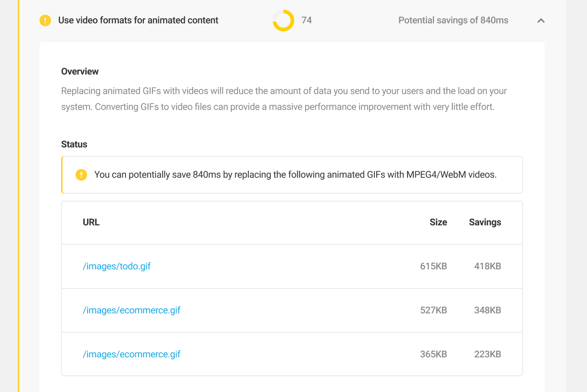587x392 pixels.
Task: Click the Overview section heading
Action: click(x=80, y=71)
